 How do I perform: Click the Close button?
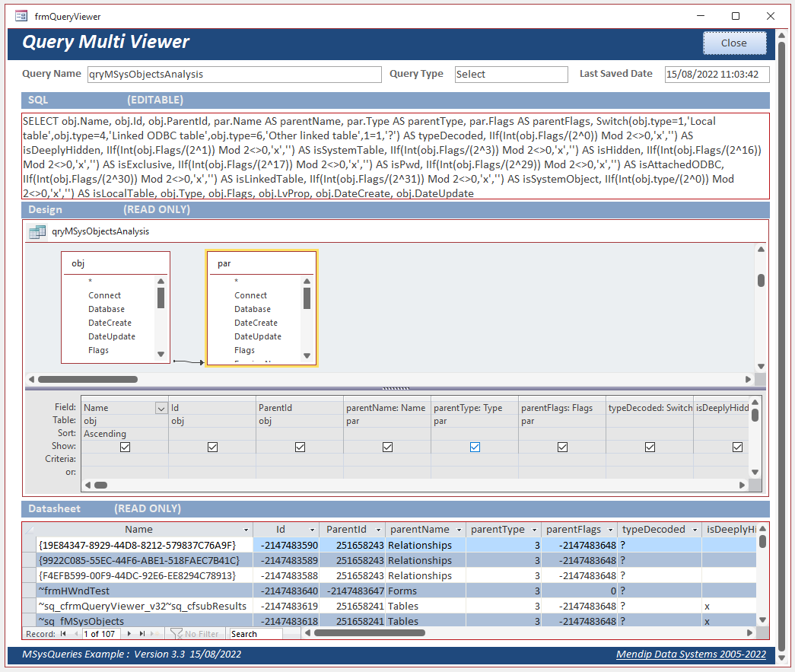click(x=733, y=43)
